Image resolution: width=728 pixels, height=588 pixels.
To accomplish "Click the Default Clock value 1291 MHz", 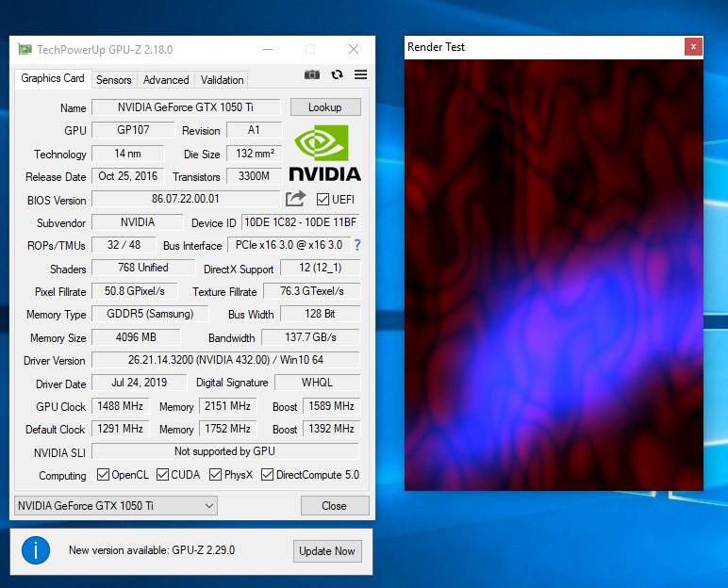I will click(x=121, y=429).
